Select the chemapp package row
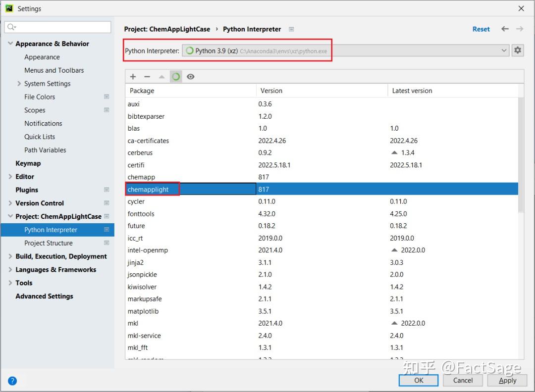535x392 pixels. point(322,177)
